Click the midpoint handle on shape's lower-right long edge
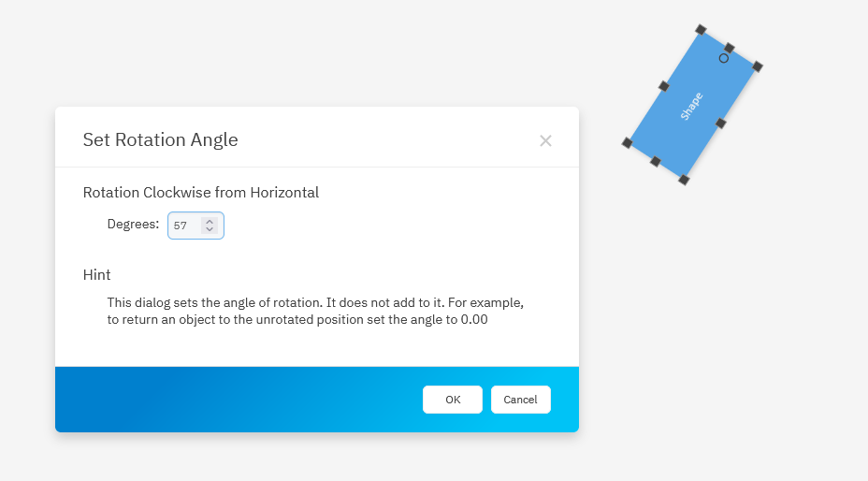Viewport: 868px width, 481px height. pos(721,123)
